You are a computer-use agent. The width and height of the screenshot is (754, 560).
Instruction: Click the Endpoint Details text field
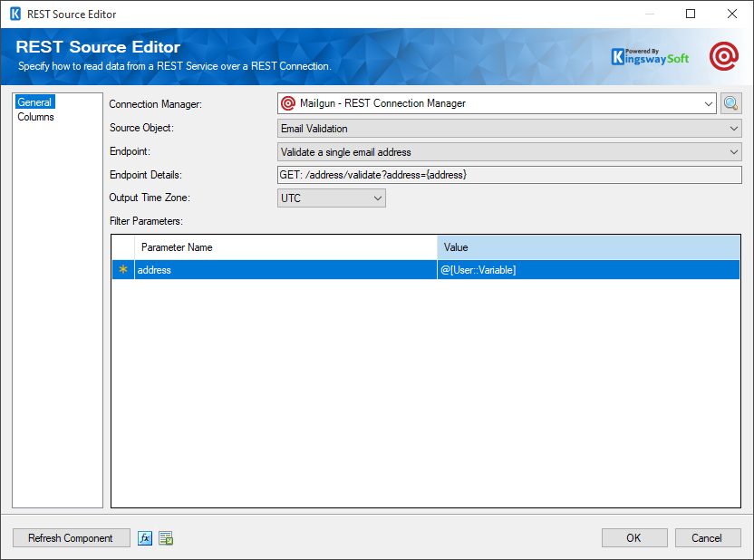(509, 175)
